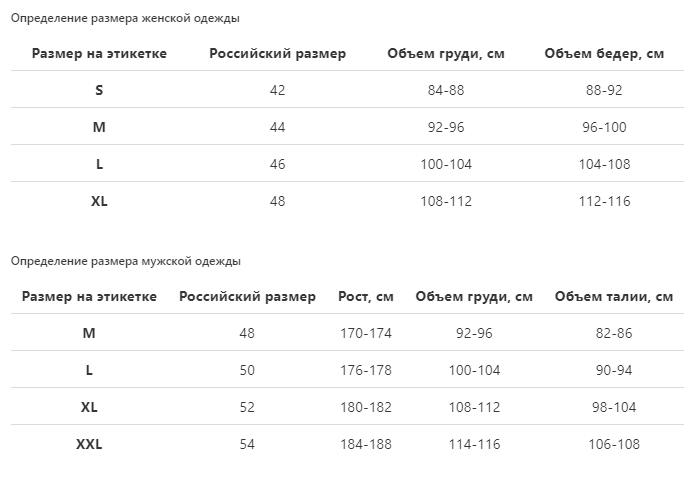Click the 'Объем талии, см' column header

[614, 296]
